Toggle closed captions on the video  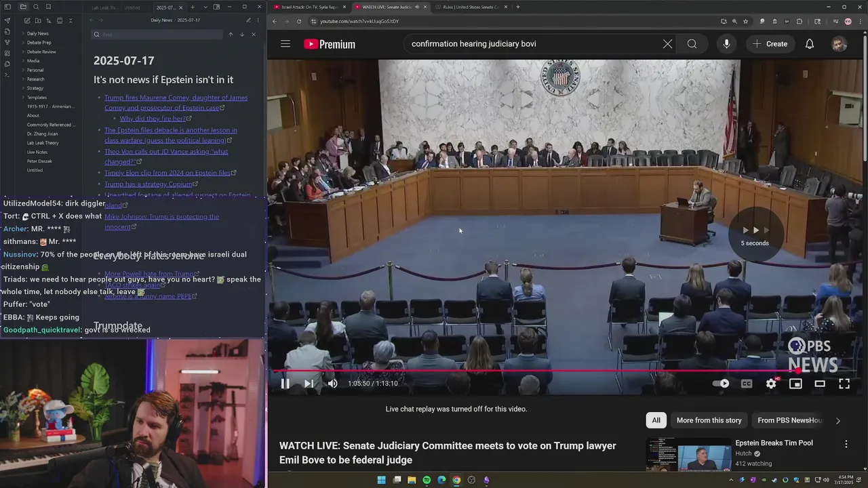click(x=747, y=384)
